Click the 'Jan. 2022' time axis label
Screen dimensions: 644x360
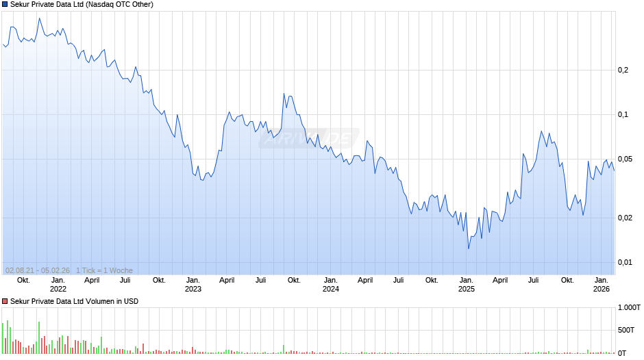pos(58,285)
